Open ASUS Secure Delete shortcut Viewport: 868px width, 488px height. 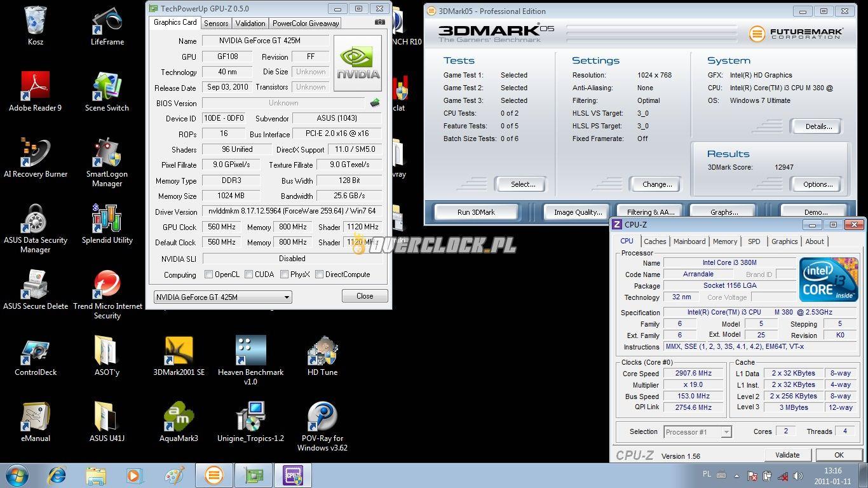pos(36,290)
